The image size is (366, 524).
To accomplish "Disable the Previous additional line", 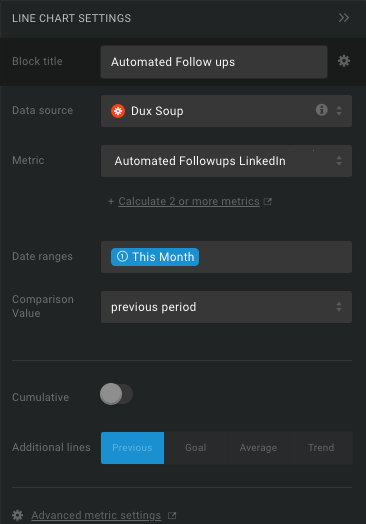I will point(132,448).
